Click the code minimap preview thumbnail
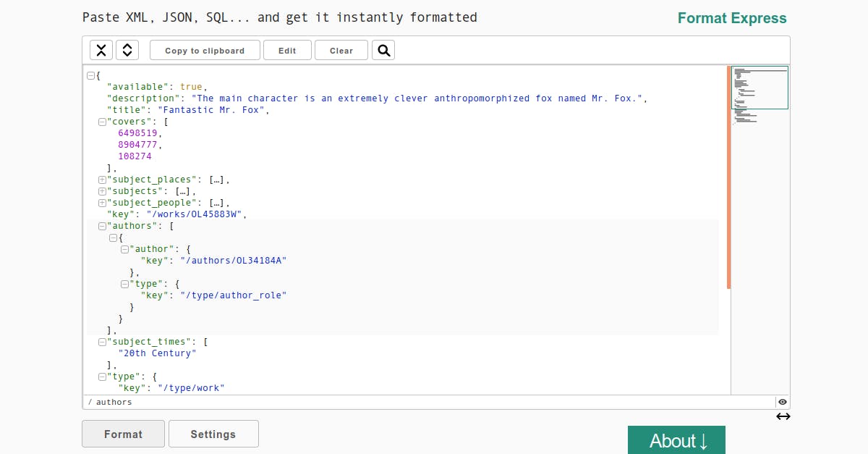Viewport: 868px width, 454px height. point(759,88)
